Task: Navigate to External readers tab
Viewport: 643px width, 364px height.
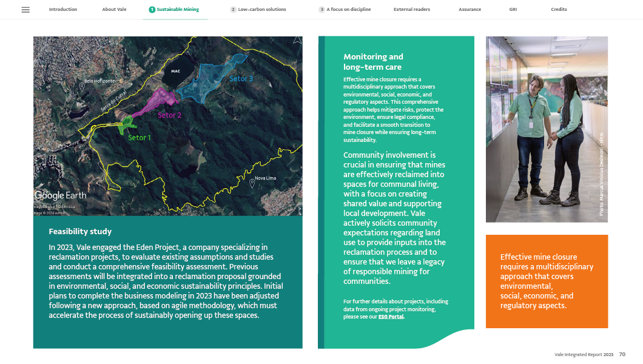Action: (x=412, y=10)
